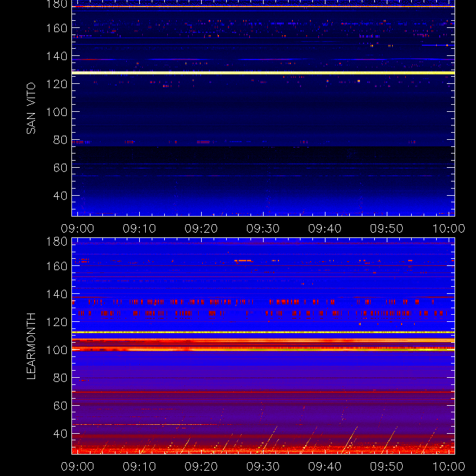This screenshot has height=476, width=476.
Task: Click 09:20 under the San Vito plot
Action: 201,228
